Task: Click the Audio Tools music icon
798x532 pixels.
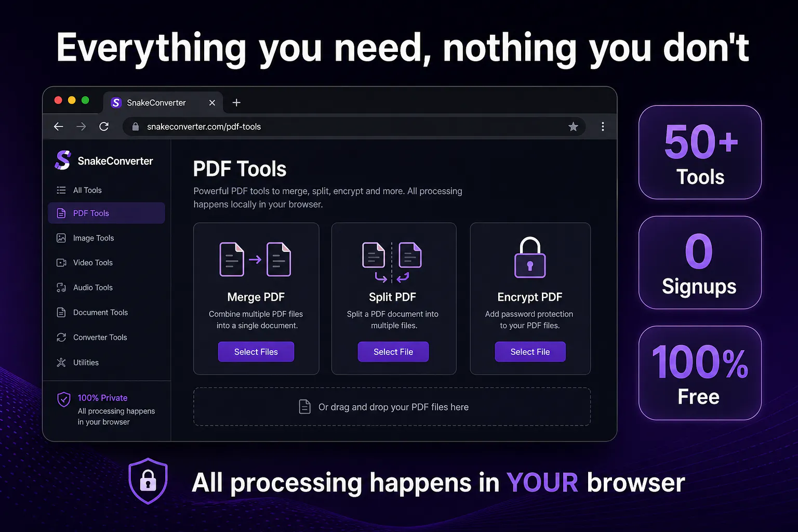Action: pyautogui.click(x=61, y=287)
